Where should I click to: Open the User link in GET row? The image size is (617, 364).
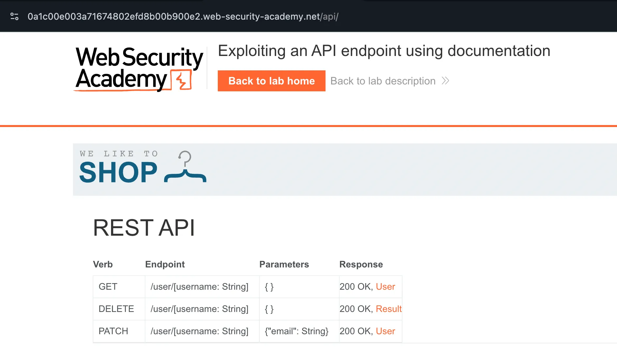click(385, 287)
